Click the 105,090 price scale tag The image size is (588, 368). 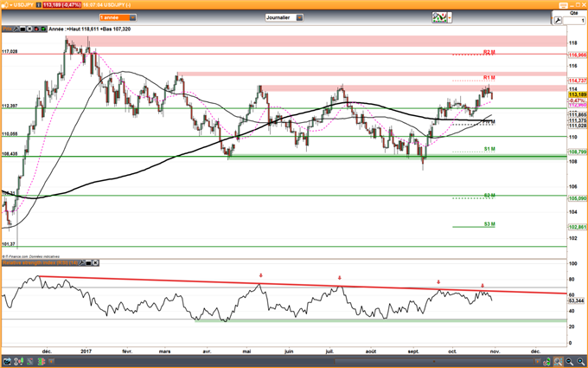(x=578, y=198)
